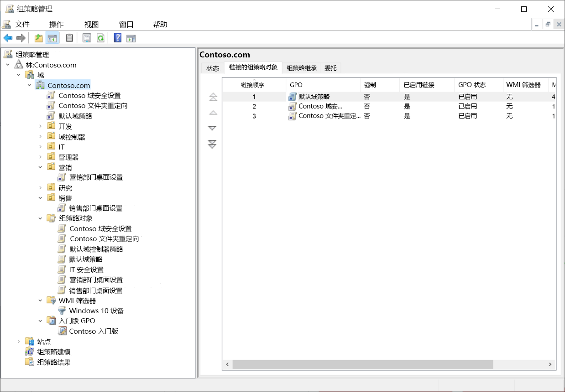The width and height of the screenshot is (565, 392).
Task: Open the 帮助 menu
Action: pos(160,25)
